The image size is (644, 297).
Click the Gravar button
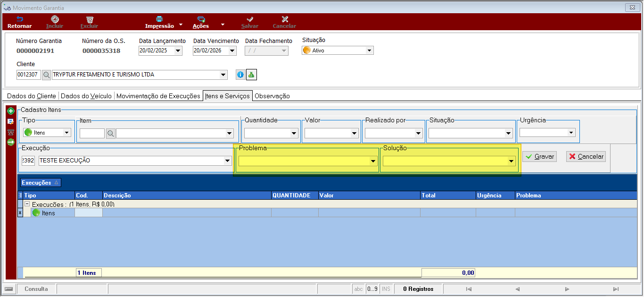(539, 156)
